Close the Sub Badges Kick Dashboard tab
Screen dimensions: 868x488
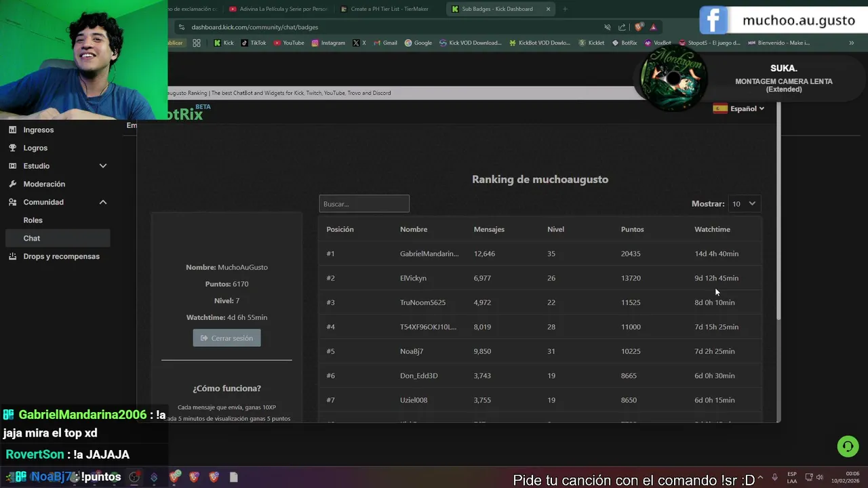click(548, 9)
